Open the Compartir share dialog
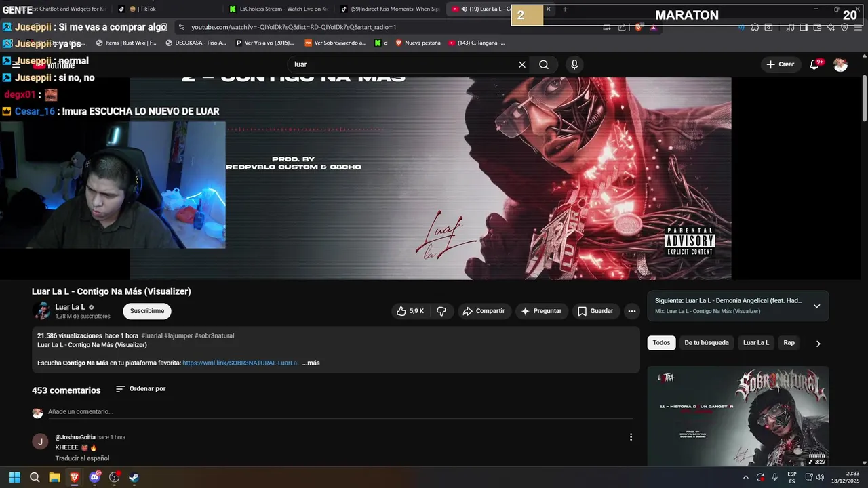Viewport: 868px width, 488px height. pyautogui.click(x=484, y=311)
